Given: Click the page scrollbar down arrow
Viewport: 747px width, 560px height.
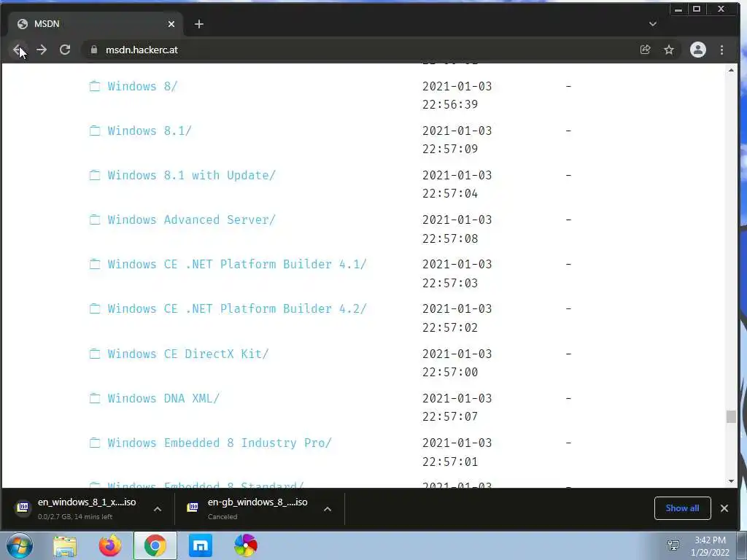Looking at the screenshot, I should (x=731, y=481).
